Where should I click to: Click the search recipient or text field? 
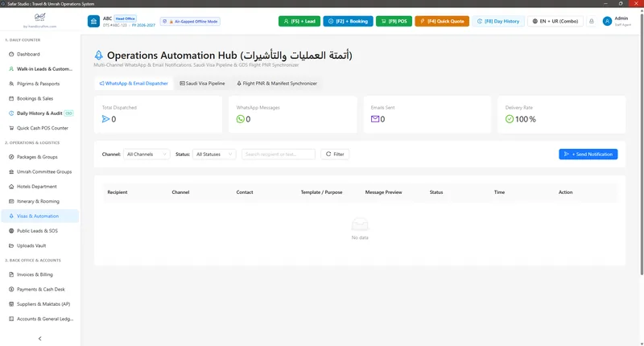[x=279, y=154]
